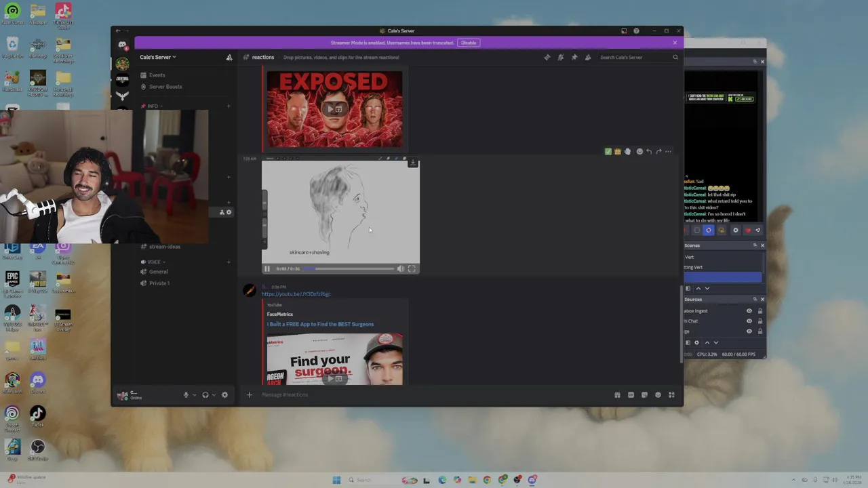Screen dimensions: 868x488
Task: Collapse the VOICE channel category
Action: [153, 262]
